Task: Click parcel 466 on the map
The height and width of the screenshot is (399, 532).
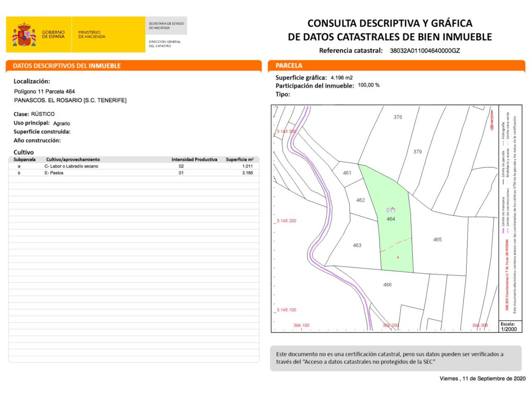Action: [x=387, y=285]
